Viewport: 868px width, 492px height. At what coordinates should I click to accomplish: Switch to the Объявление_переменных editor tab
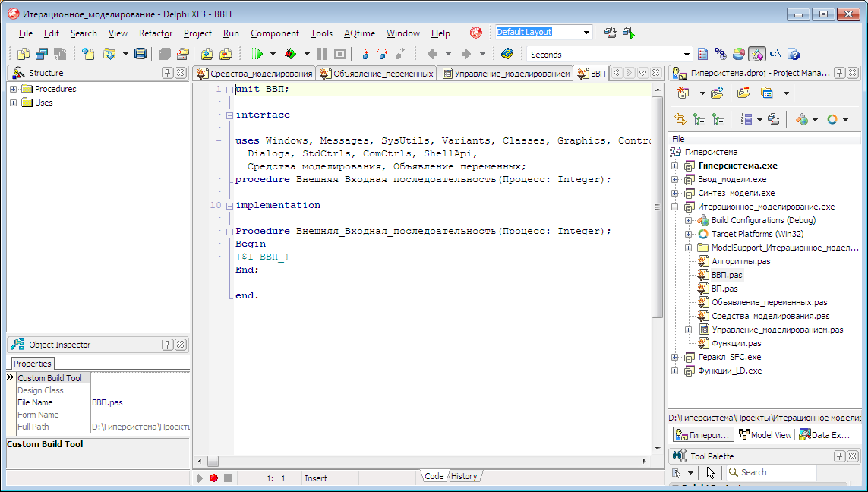pos(377,74)
